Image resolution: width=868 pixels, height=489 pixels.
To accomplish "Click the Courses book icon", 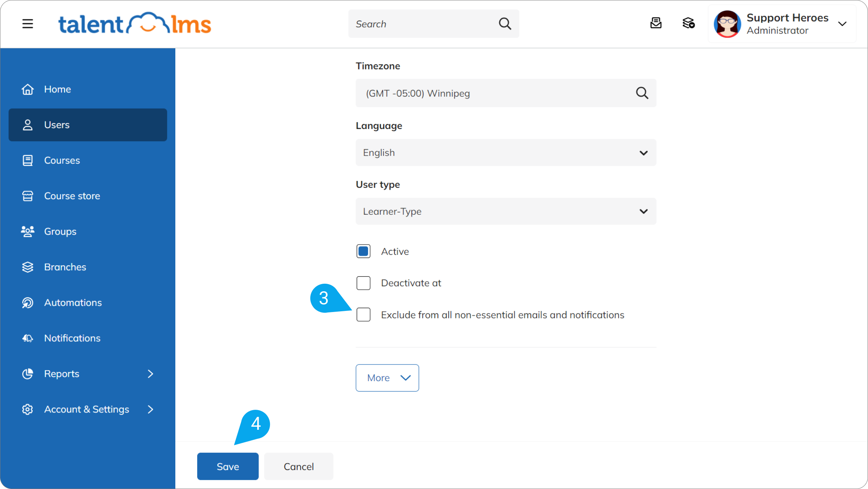I will (28, 160).
